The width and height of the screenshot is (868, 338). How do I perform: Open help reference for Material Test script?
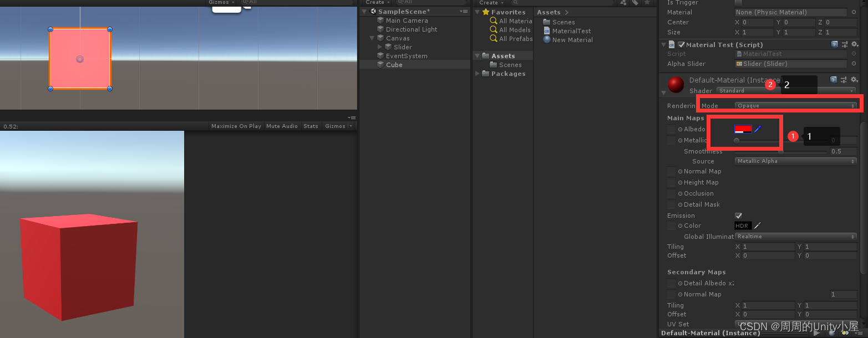pos(834,44)
